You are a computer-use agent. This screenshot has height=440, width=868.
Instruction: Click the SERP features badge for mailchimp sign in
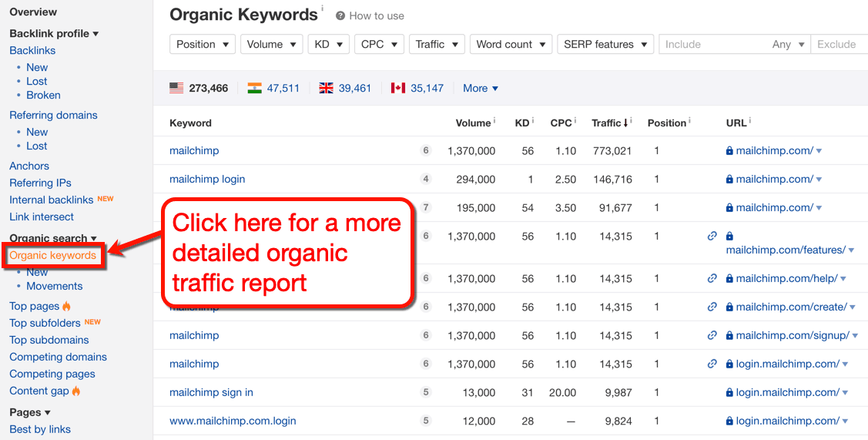click(426, 392)
